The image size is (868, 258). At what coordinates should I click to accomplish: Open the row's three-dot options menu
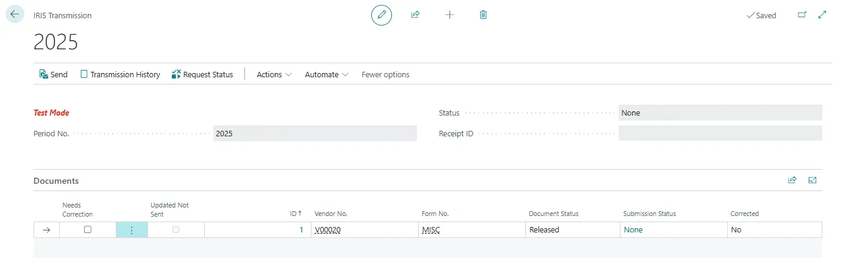point(132,230)
